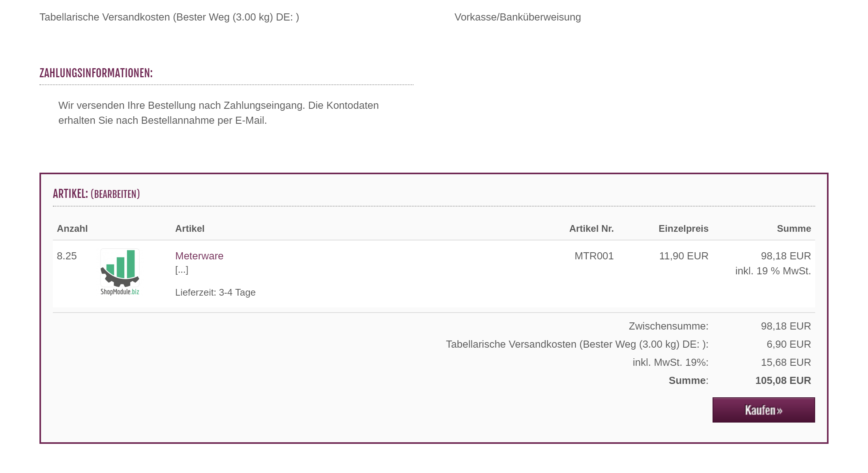The image size is (868, 473).
Task: Click the ellipsis text under Meterware
Action: pyautogui.click(x=182, y=270)
